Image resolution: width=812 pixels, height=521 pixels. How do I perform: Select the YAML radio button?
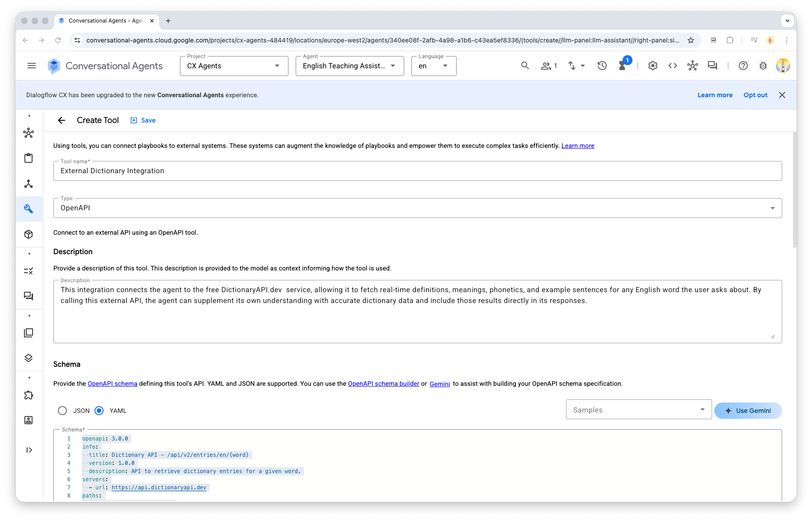[x=99, y=411]
